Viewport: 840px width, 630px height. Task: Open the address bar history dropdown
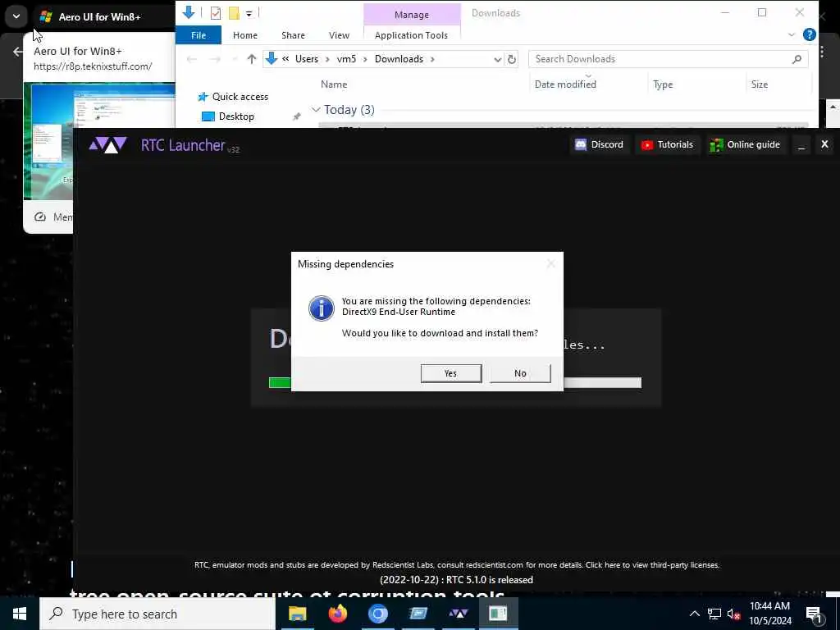pyautogui.click(x=497, y=59)
